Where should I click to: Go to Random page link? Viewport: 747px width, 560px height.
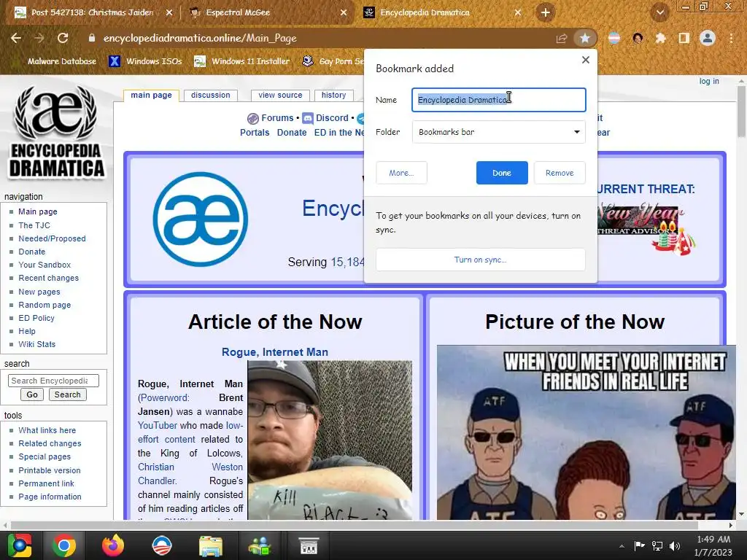pos(44,305)
